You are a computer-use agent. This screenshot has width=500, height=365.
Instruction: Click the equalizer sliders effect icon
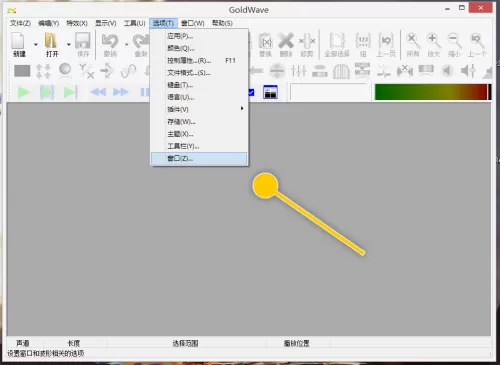pyautogui.click(x=299, y=71)
